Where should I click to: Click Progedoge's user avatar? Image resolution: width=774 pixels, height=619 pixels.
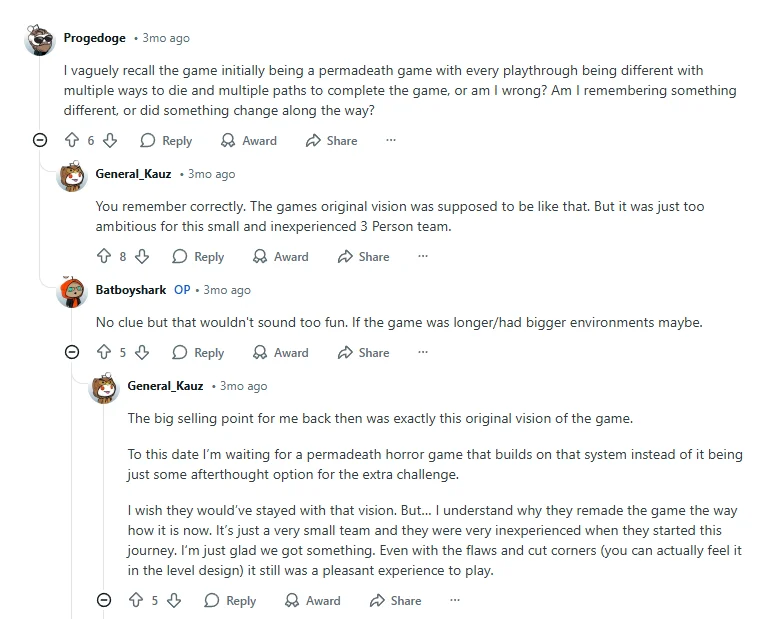point(40,40)
